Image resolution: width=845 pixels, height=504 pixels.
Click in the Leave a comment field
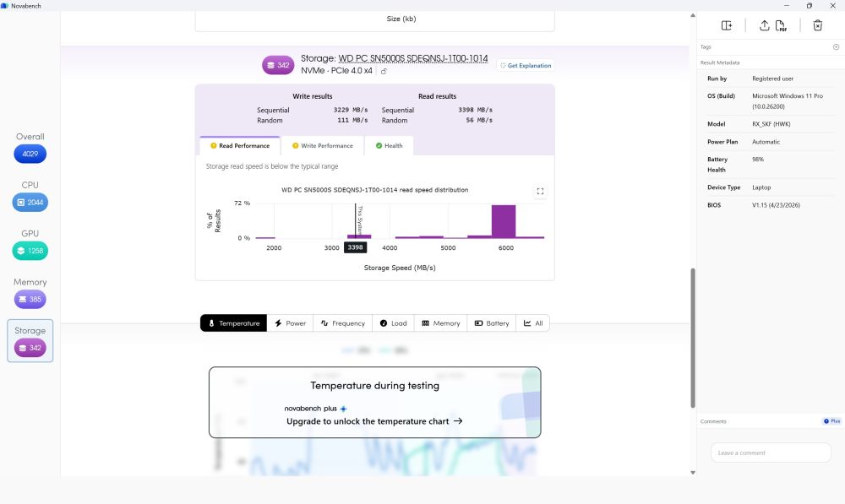771,453
